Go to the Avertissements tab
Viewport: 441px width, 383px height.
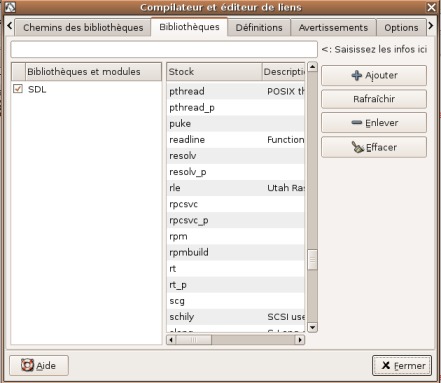point(333,27)
